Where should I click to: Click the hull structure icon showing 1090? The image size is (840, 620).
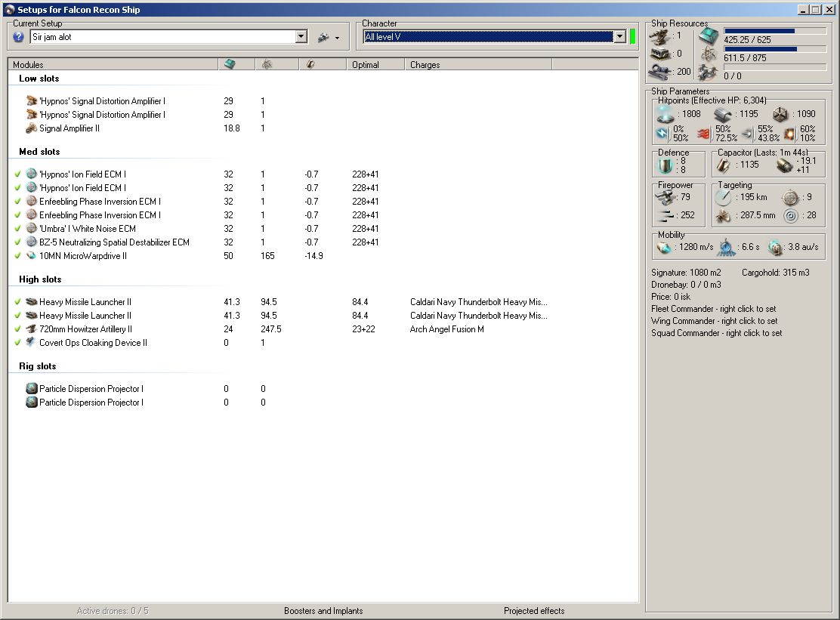click(x=780, y=114)
